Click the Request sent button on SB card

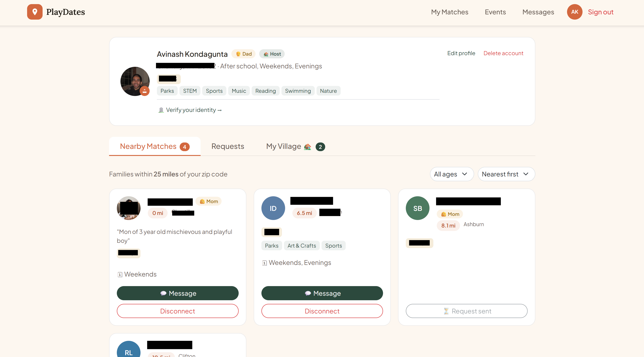click(466, 311)
